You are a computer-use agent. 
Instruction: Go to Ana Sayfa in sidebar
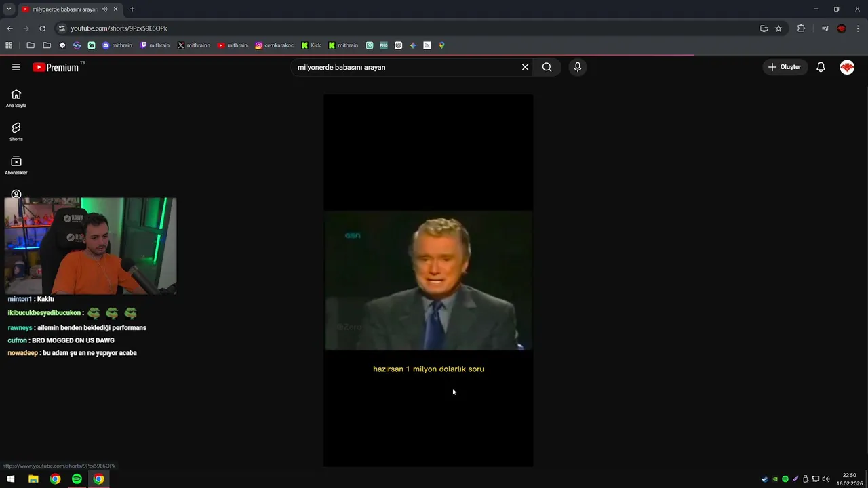(x=16, y=98)
